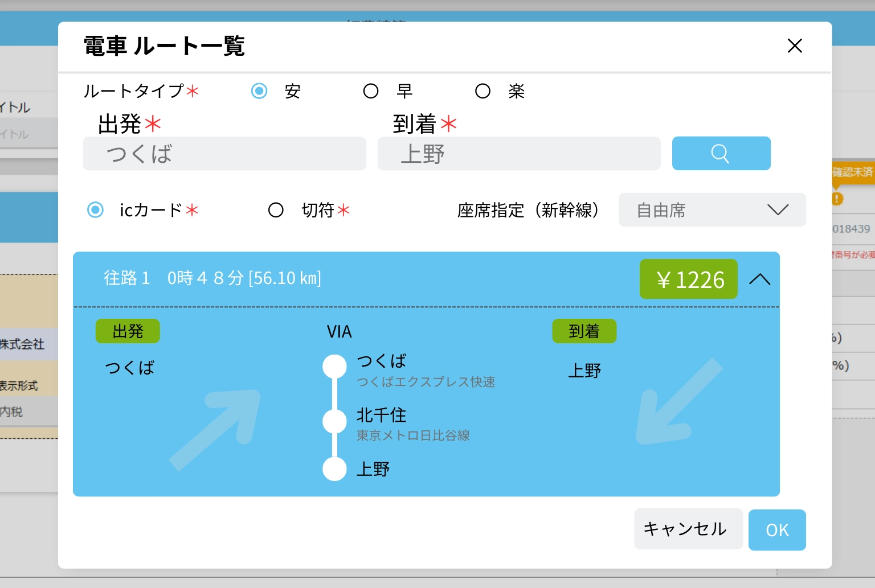Viewport: 875px width, 588px height.
Task: Click 東京メトロ日比谷線 line text
Action: click(414, 435)
